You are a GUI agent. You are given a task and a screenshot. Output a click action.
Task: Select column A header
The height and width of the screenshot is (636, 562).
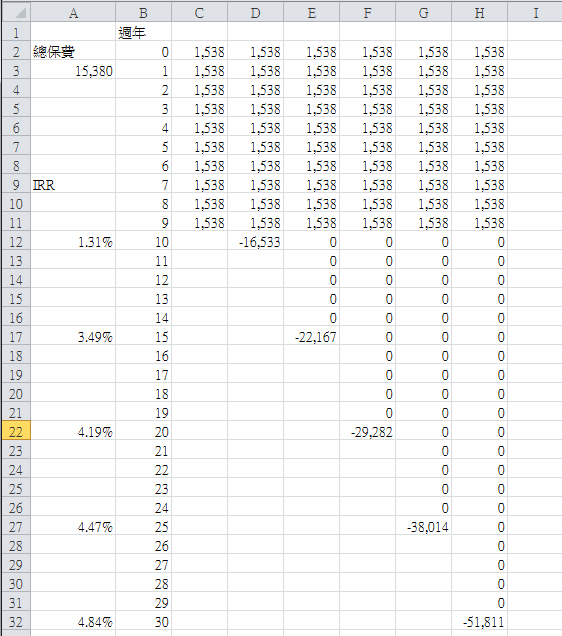(73, 13)
